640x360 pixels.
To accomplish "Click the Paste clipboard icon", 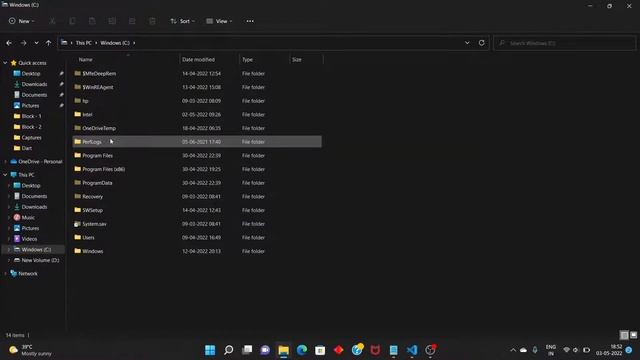I will (92, 21).
